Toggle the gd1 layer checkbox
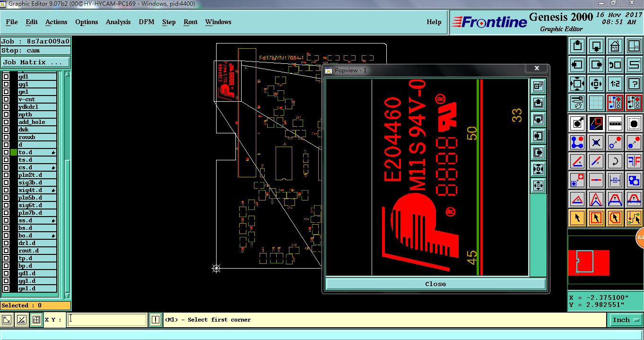This screenshot has height=340, width=644. 6,77
